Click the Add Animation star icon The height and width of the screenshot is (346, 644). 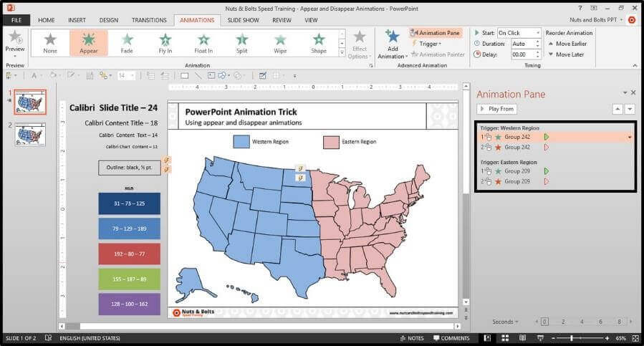point(393,37)
